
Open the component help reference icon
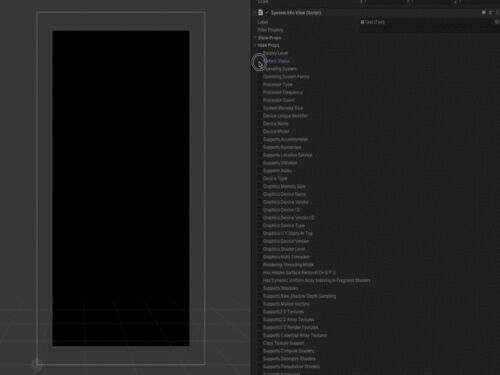484,13
